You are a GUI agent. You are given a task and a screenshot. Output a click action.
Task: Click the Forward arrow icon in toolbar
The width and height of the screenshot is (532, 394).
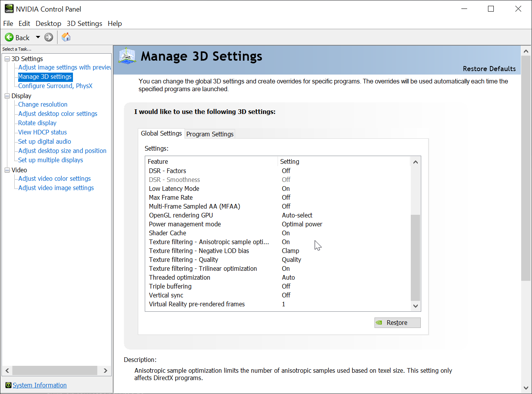pos(49,37)
